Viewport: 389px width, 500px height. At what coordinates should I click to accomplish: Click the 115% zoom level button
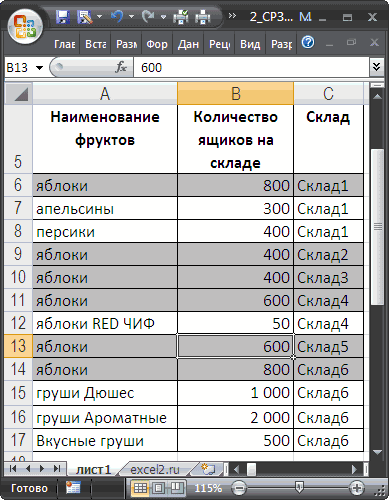208,488
